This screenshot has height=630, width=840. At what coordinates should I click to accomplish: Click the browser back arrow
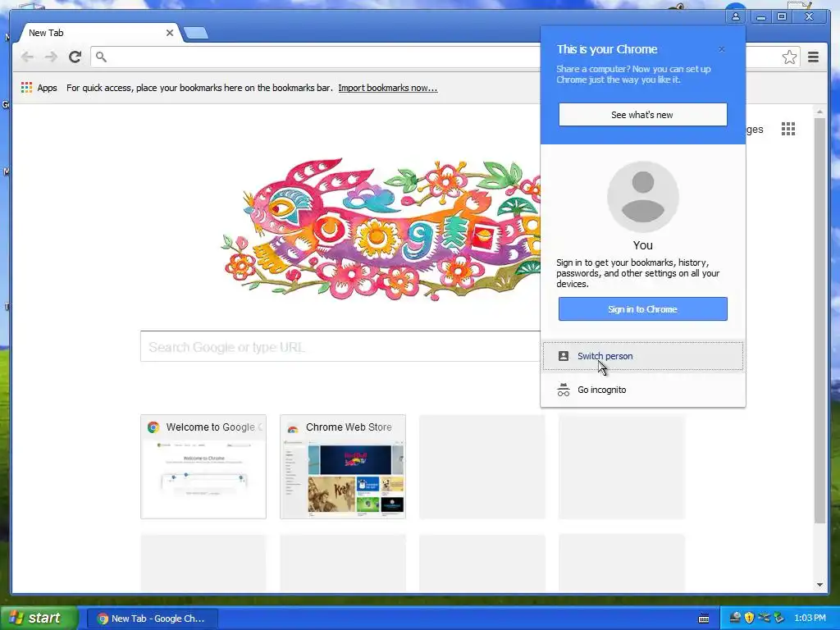coord(27,57)
